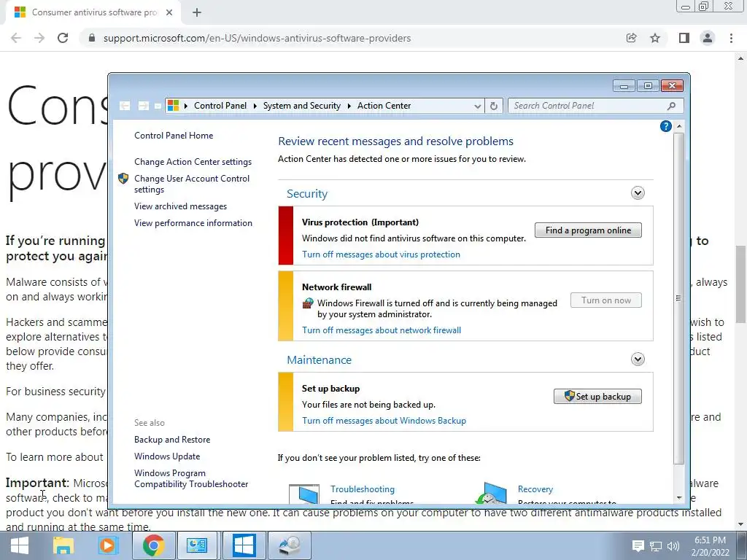
Task: Open Windows Update link
Action: 167,456
